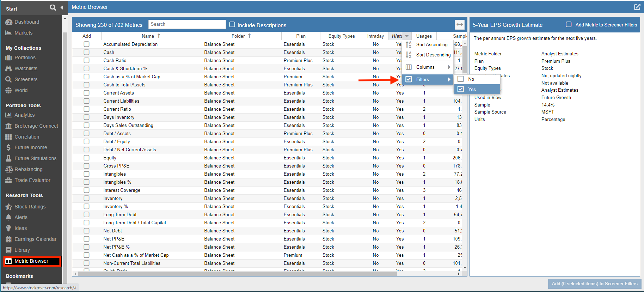Check Add box for Accumulated Depreciation
Viewport: 644px width, 292px height.
[x=86, y=44]
